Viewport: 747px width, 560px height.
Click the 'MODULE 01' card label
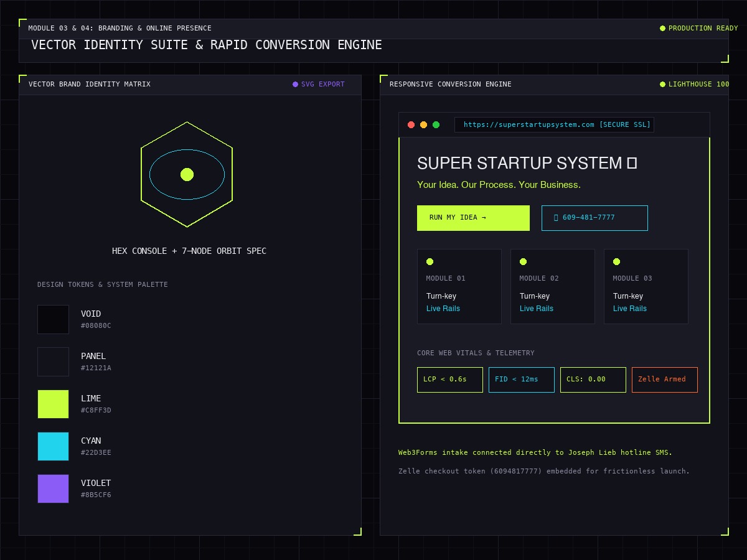446,278
